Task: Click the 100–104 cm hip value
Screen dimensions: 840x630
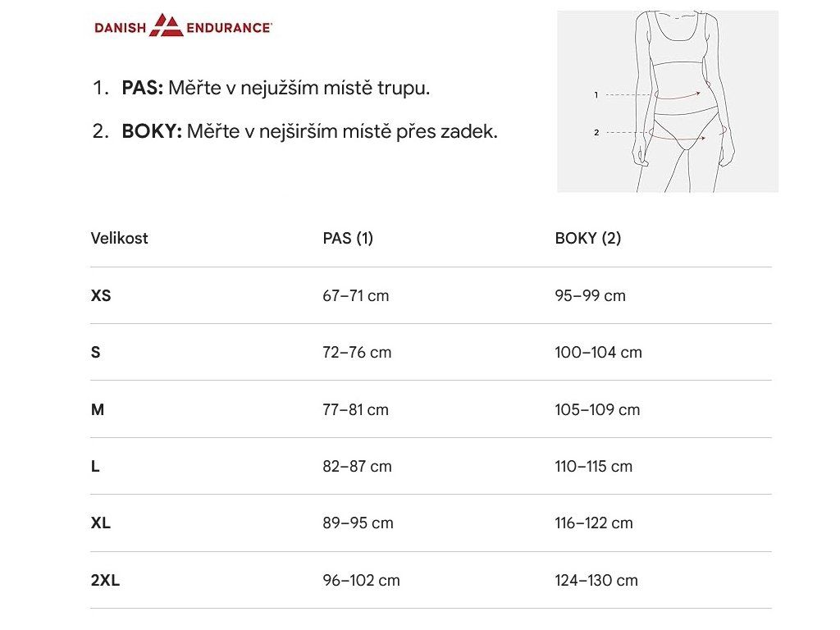Action: click(598, 352)
